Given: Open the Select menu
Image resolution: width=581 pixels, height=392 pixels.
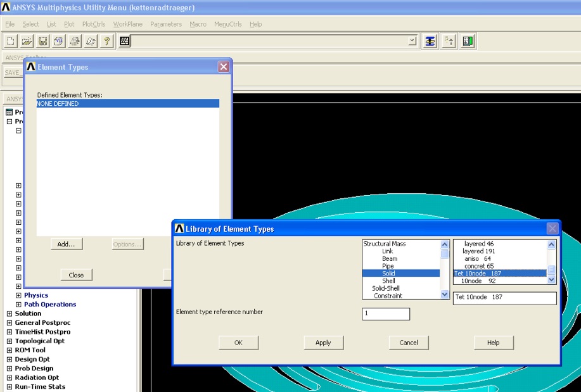Looking at the screenshot, I should pos(30,24).
